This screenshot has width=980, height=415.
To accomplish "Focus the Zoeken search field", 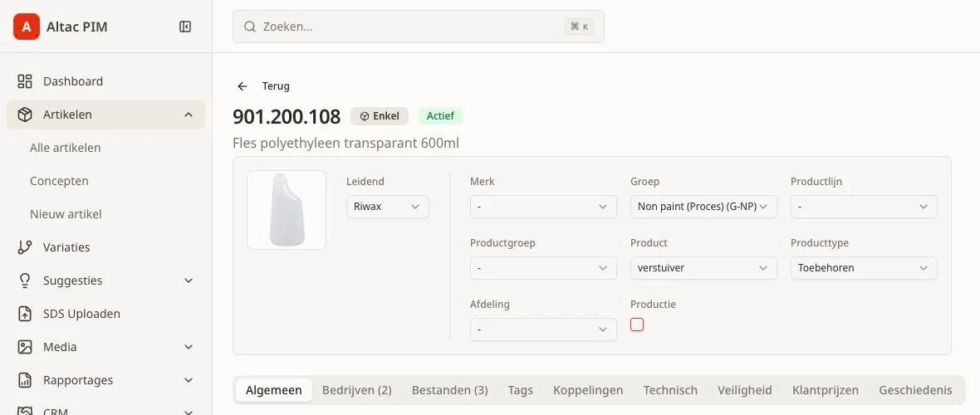I will (418, 27).
